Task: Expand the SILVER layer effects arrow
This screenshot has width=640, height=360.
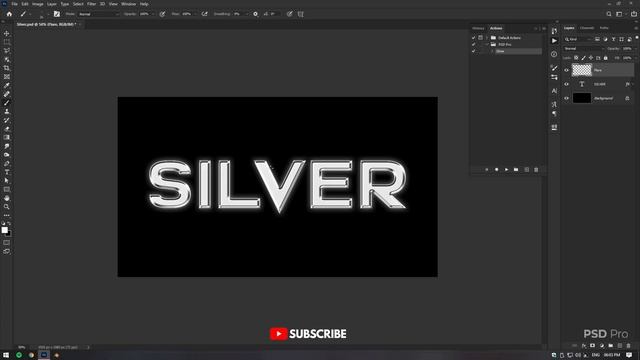Action: 633,84
